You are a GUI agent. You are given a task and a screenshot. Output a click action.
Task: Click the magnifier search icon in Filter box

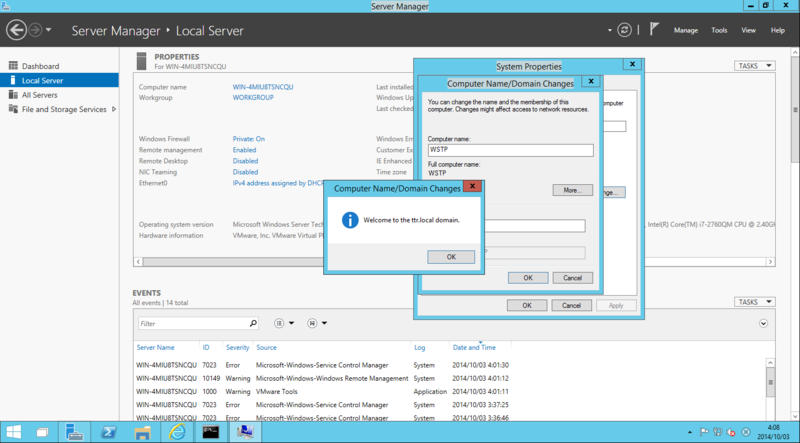click(253, 323)
